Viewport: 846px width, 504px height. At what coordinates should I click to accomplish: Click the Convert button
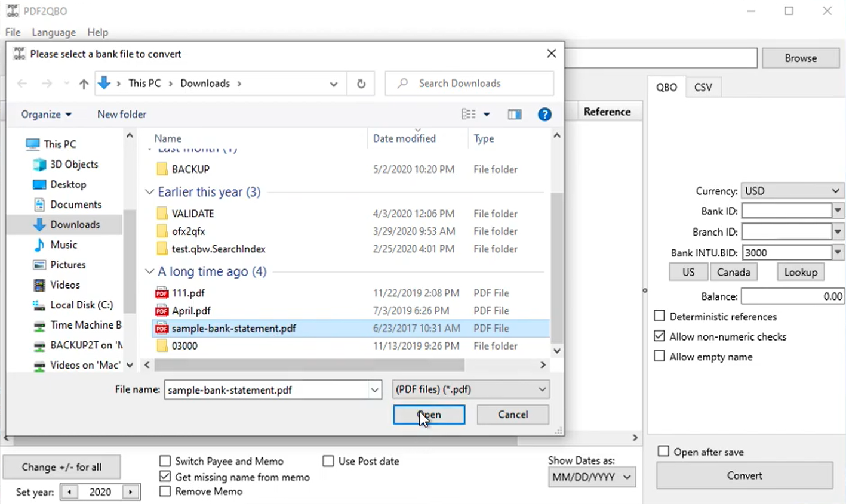[x=745, y=475]
